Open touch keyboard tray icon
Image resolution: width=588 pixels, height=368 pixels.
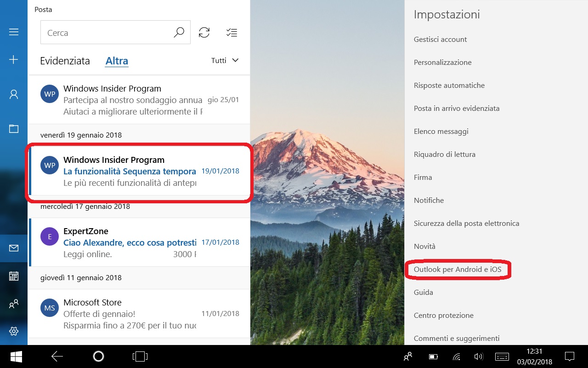tap(502, 356)
